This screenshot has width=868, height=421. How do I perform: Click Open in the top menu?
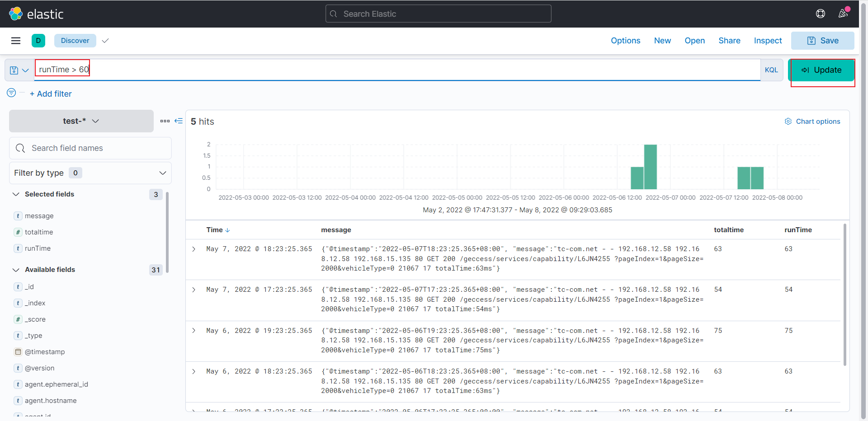point(695,41)
